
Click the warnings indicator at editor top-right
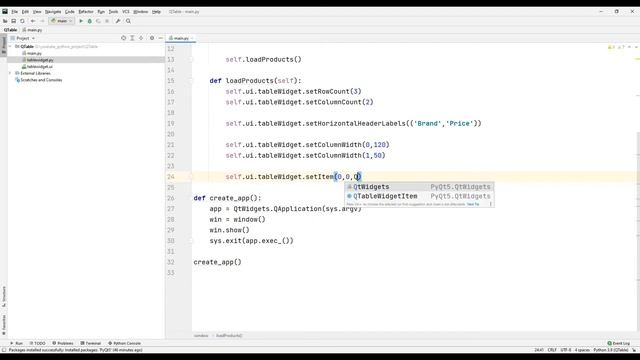click(616, 47)
